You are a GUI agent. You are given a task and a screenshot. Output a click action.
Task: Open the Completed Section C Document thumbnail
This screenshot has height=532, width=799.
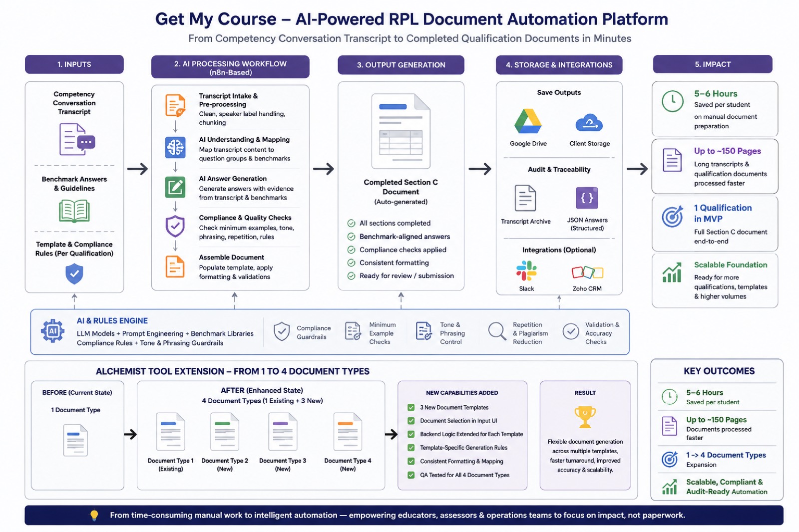[401, 132]
